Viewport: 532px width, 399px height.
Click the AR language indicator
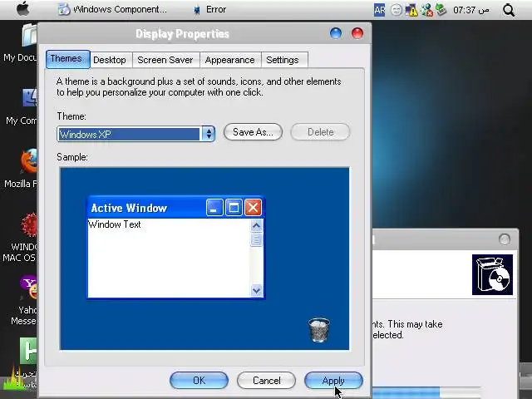(379, 10)
